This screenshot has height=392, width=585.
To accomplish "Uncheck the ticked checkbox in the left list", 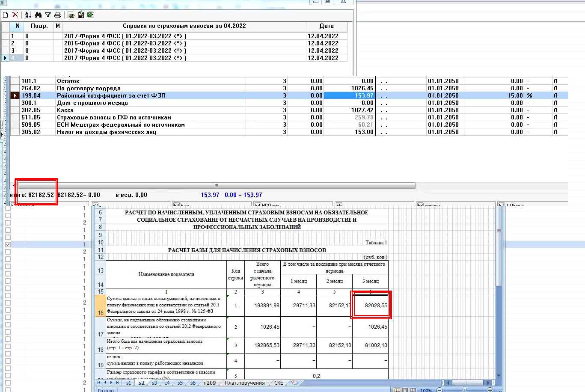I will coord(8,244).
